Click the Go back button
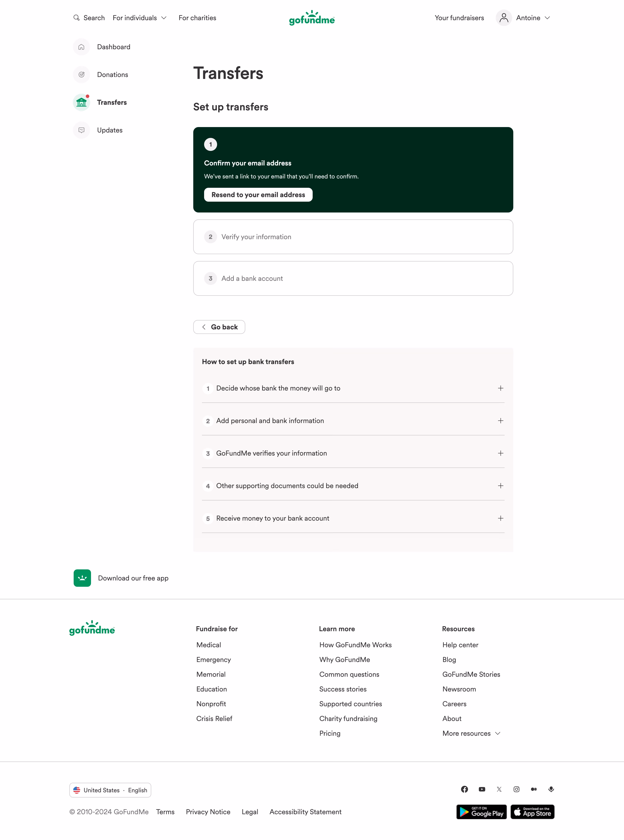The image size is (624, 840). point(219,327)
